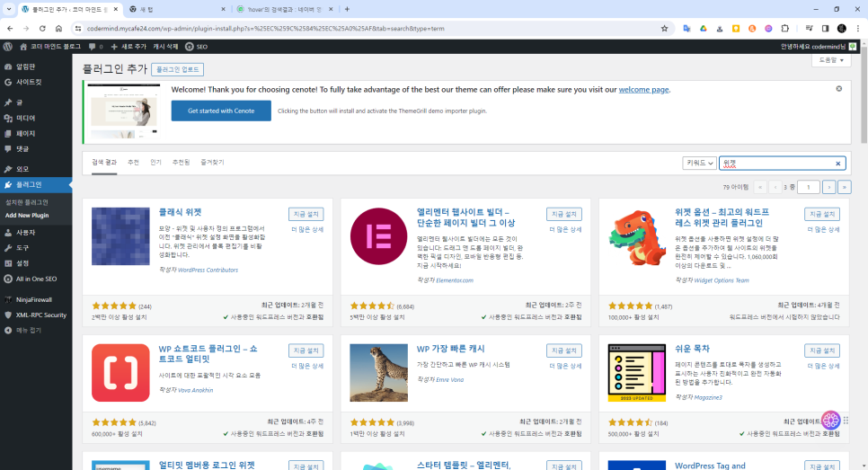
Task: Go to next page of results
Action: pyautogui.click(x=828, y=187)
